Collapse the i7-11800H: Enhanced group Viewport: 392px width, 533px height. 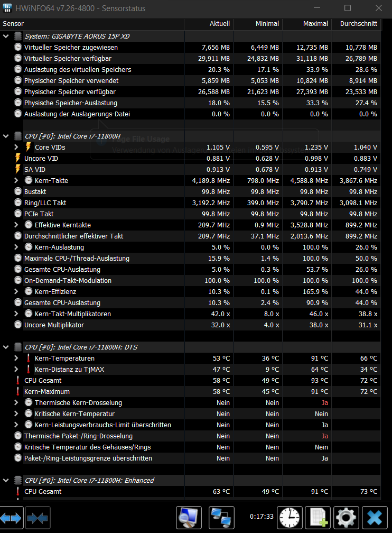click(6, 480)
